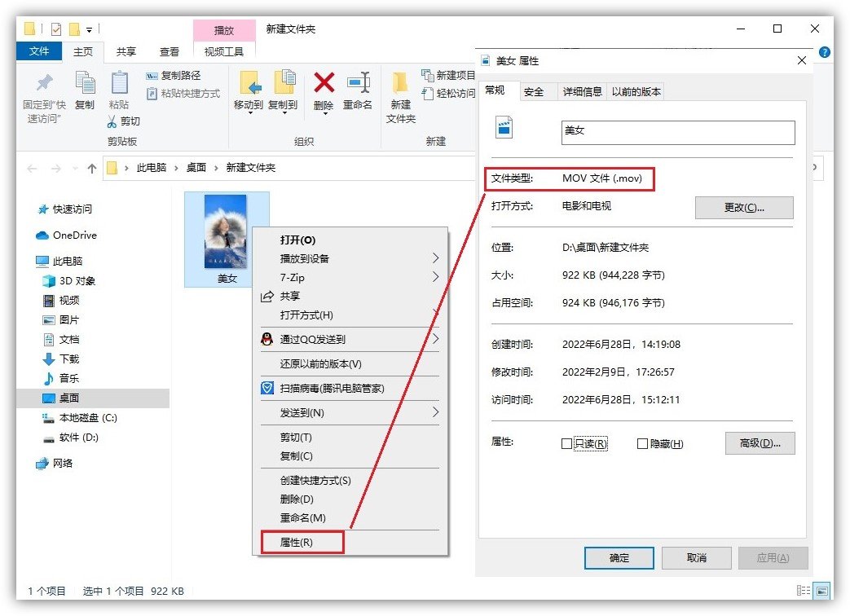Viewport: 850px width, 616px height.
Task: Switch to details list view in status bar
Action: pos(804,590)
